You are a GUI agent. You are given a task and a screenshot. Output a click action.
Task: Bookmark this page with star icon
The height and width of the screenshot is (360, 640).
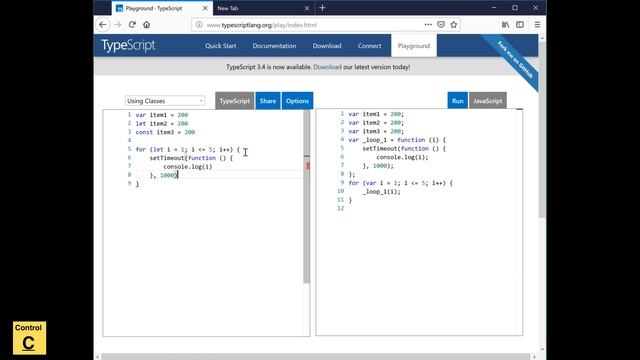[x=453, y=24]
